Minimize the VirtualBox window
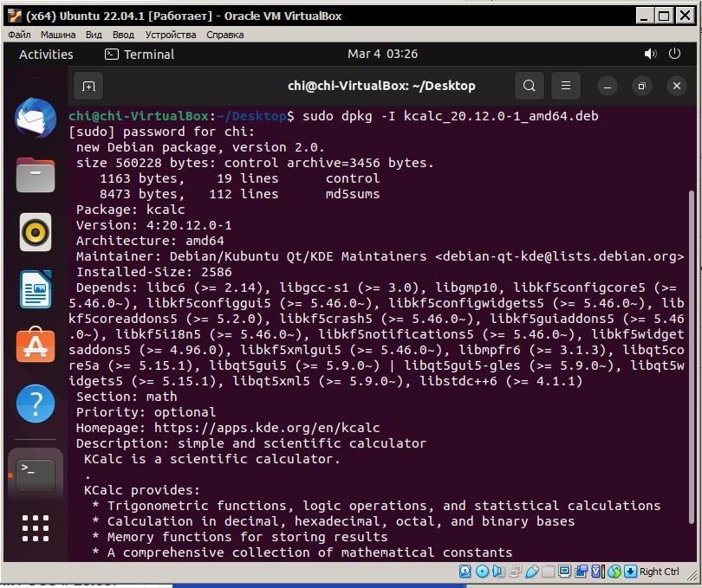The height and width of the screenshot is (588, 702). pos(644,16)
